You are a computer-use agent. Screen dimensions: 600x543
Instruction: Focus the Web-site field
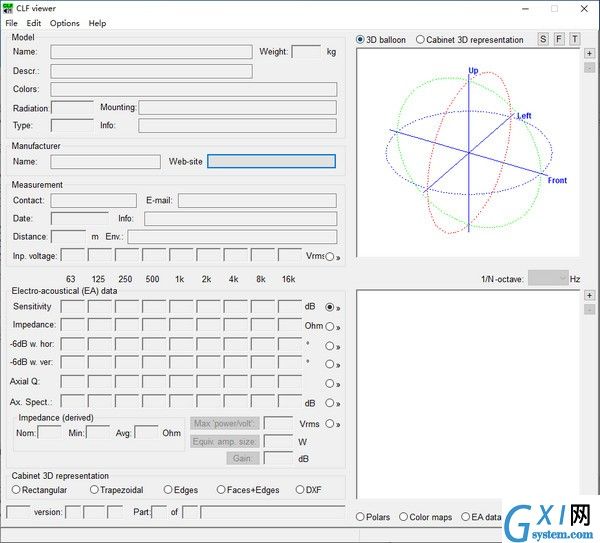pyautogui.click(x=271, y=161)
